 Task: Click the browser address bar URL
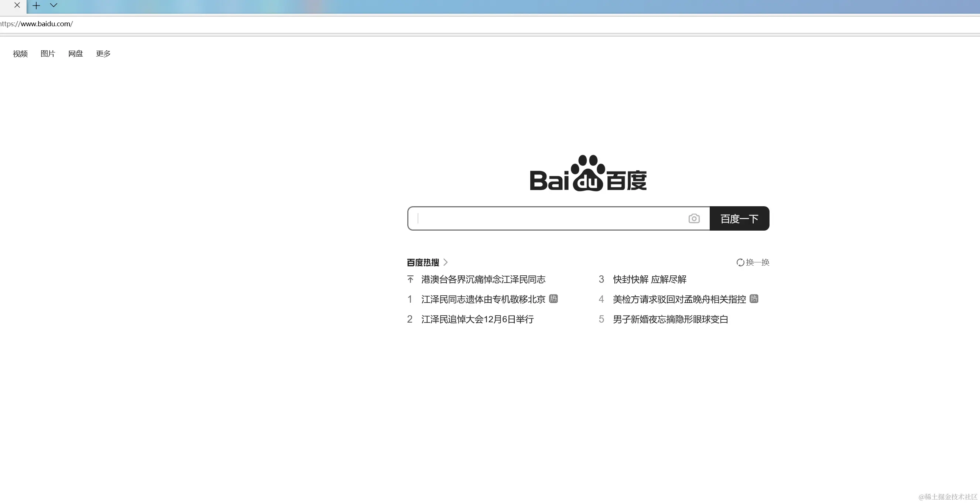coord(46,24)
